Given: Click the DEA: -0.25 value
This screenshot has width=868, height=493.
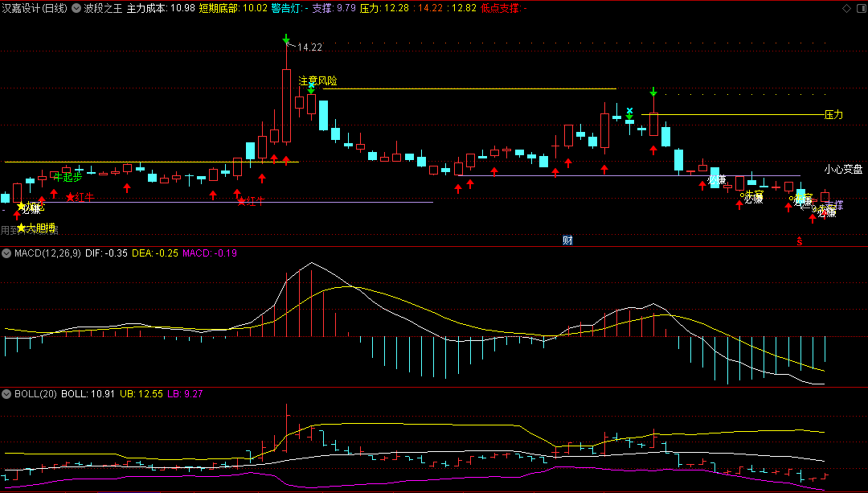Looking at the screenshot, I should (155, 253).
